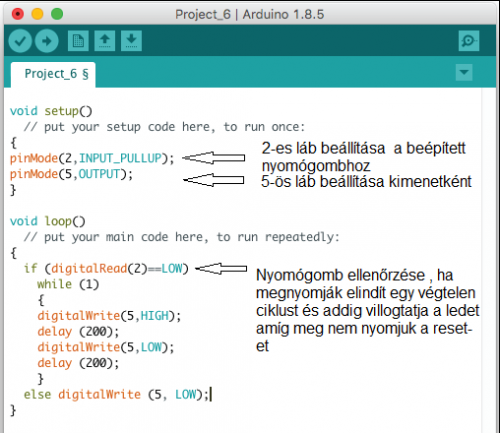This screenshot has width=500, height=433.
Task: Open a sketch with the up-arrow icon
Action: [x=105, y=41]
